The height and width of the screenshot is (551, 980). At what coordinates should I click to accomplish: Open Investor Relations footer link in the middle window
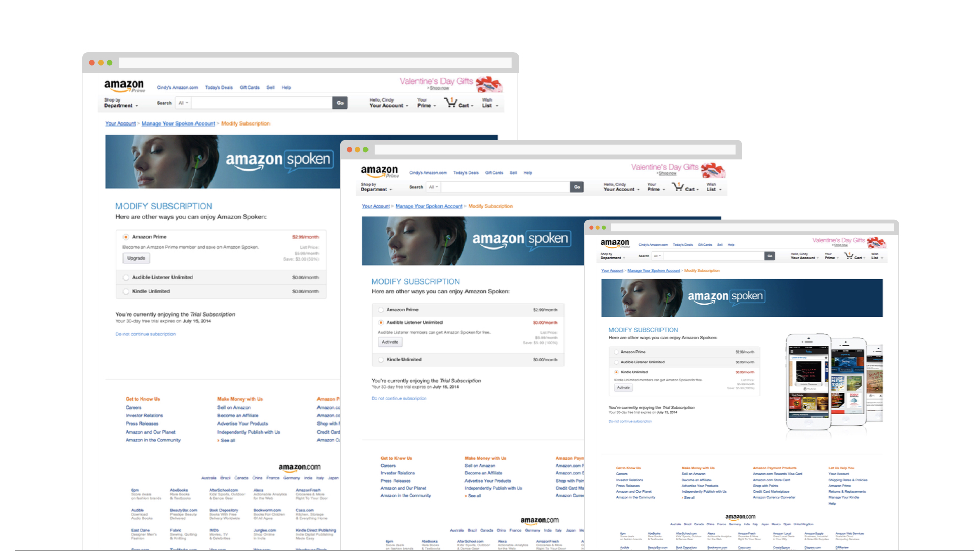[x=398, y=473]
